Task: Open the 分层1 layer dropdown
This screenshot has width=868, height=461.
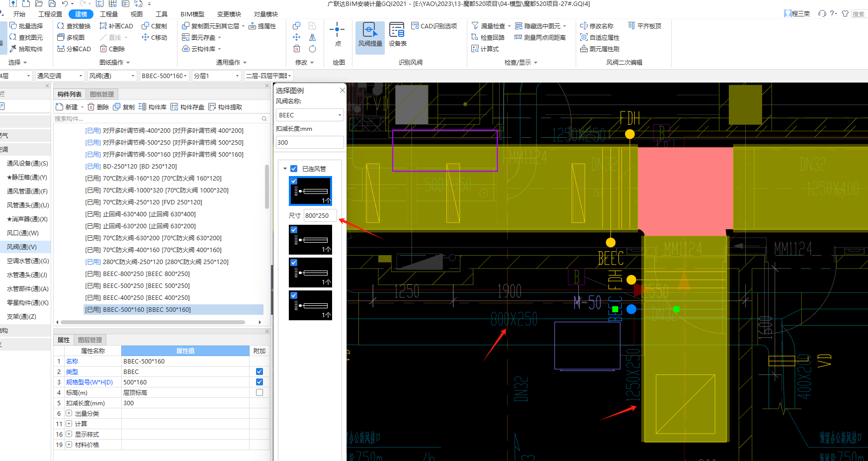Action: coord(216,76)
